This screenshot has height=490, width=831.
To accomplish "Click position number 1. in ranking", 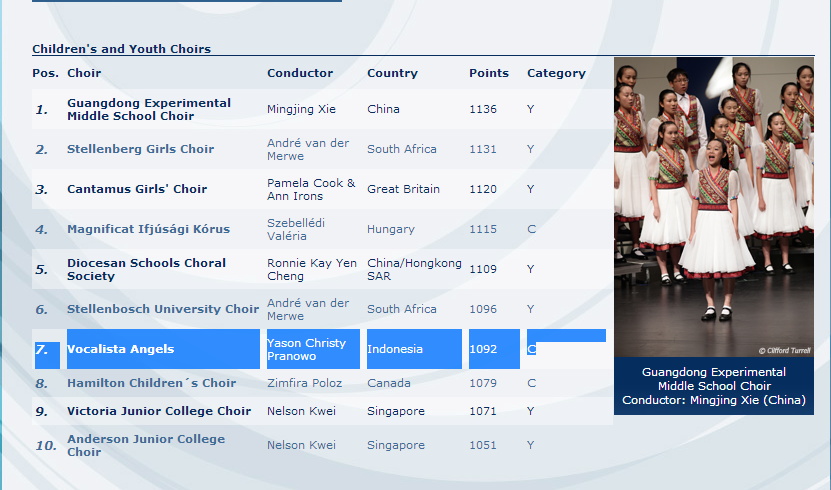I will pyautogui.click(x=41, y=110).
